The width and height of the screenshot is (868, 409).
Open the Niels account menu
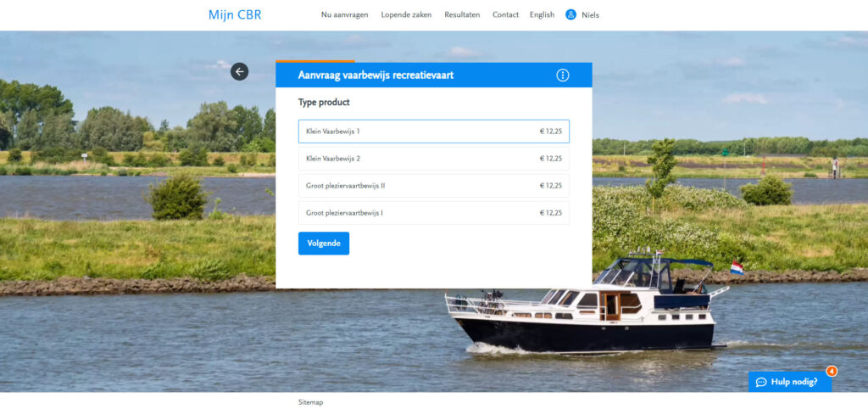590,15
